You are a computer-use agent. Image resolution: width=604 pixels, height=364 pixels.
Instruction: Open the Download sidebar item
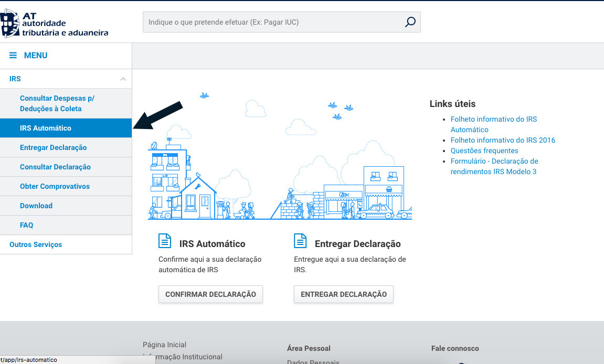[66, 206]
